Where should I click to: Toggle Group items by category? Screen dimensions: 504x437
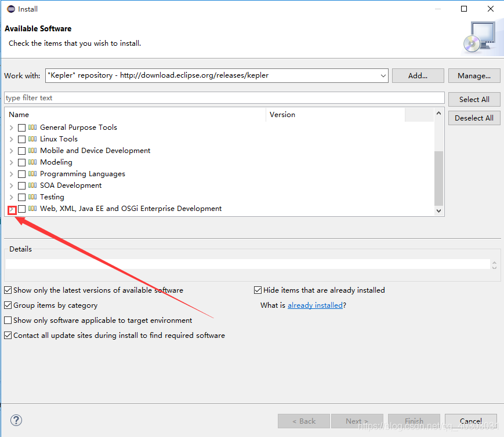(x=8, y=305)
